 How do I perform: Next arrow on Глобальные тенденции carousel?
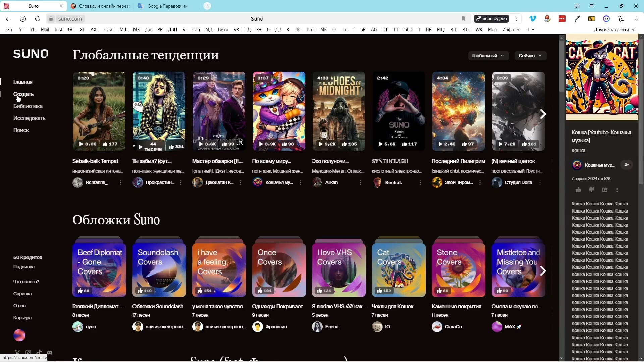click(543, 114)
